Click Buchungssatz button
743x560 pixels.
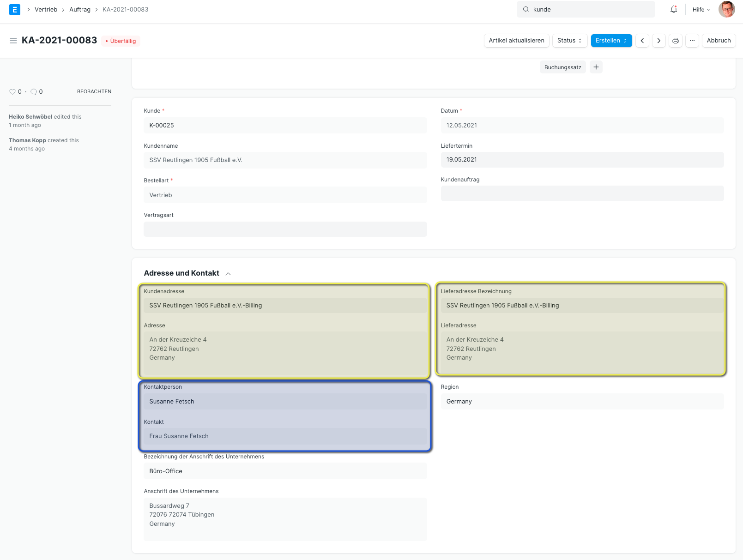pyautogui.click(x=563, y=67)
